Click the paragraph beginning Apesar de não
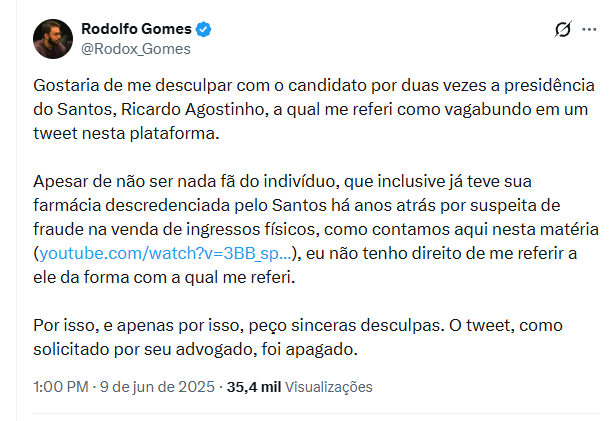 pos(316,230)
